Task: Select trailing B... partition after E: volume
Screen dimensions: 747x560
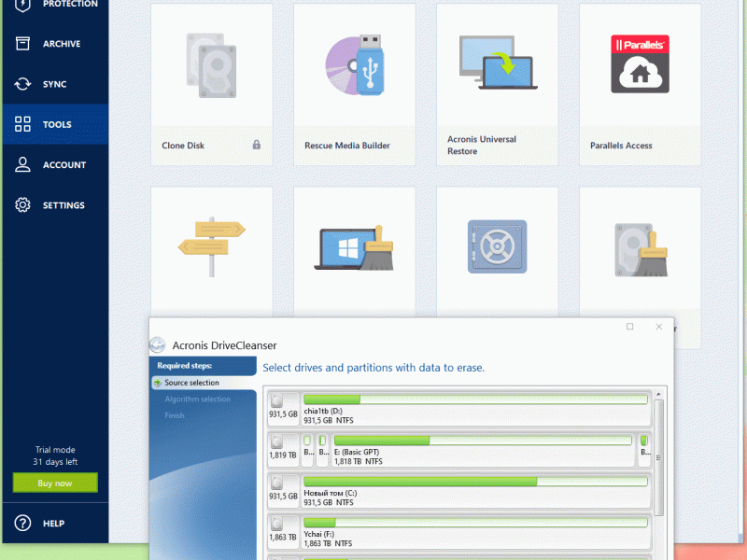Action: click(644, 450)
